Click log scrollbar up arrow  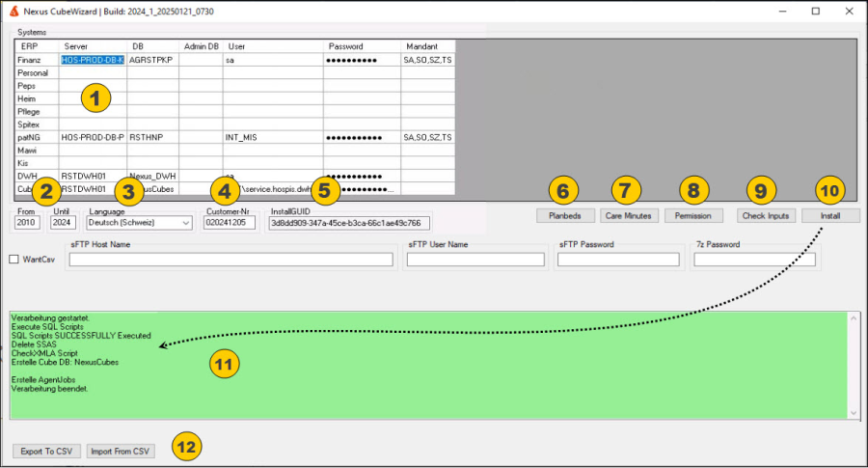click(x=854, y=318)
